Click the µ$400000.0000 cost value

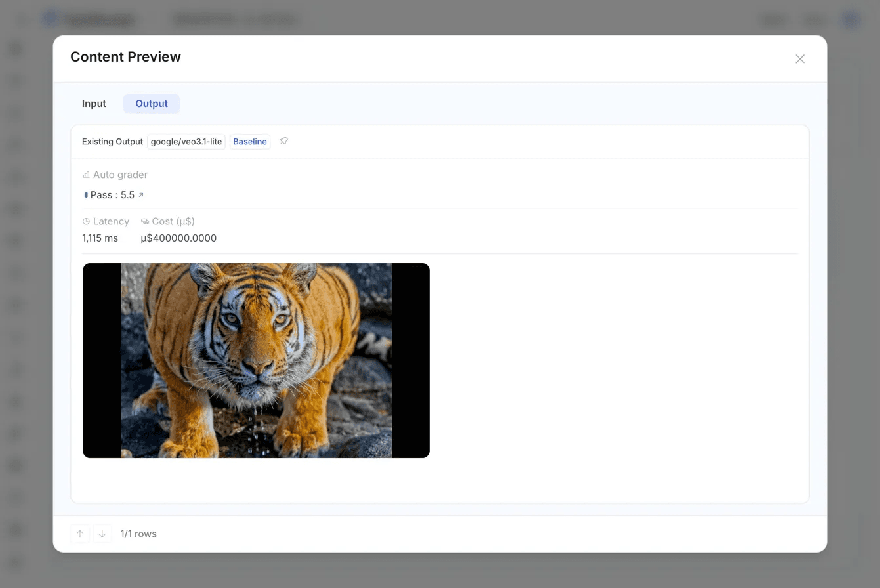click(x=178, y=238)
